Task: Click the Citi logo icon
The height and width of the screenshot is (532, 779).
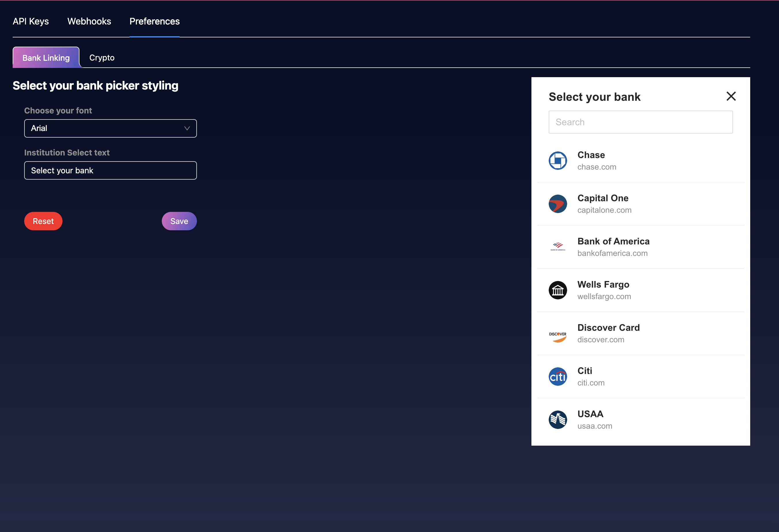Action: click(557, 377)
